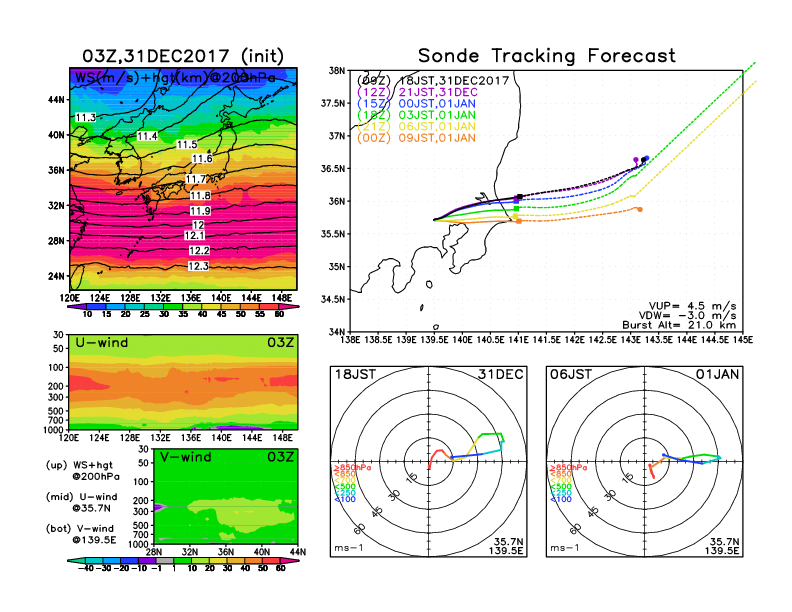The image size is (792, 612).
Task: Click the purple burst-point dot on track map
Action: pos(636,160)
